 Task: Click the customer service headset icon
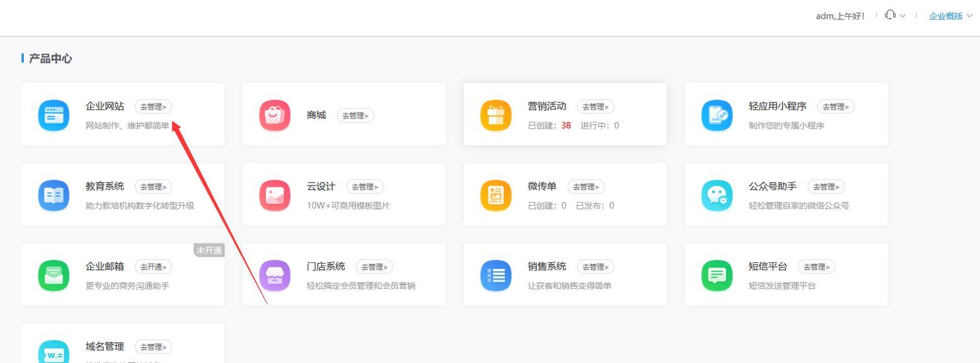pos(890,15)
